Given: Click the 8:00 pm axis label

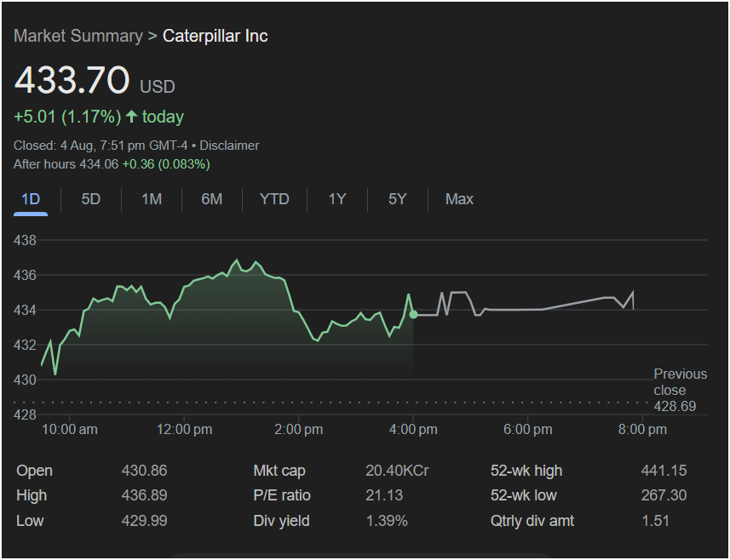Looking at the screenshot, I should (x=642, y=429).
